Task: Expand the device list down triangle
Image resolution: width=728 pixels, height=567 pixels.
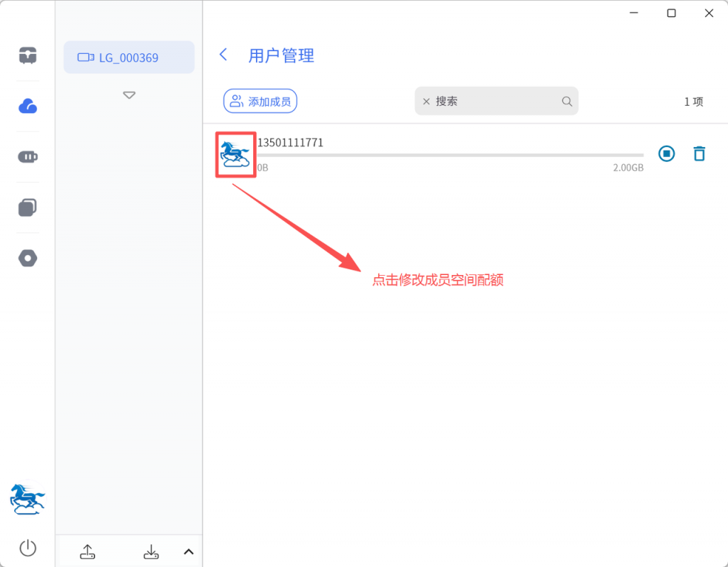Action: [x=129, y=95]
